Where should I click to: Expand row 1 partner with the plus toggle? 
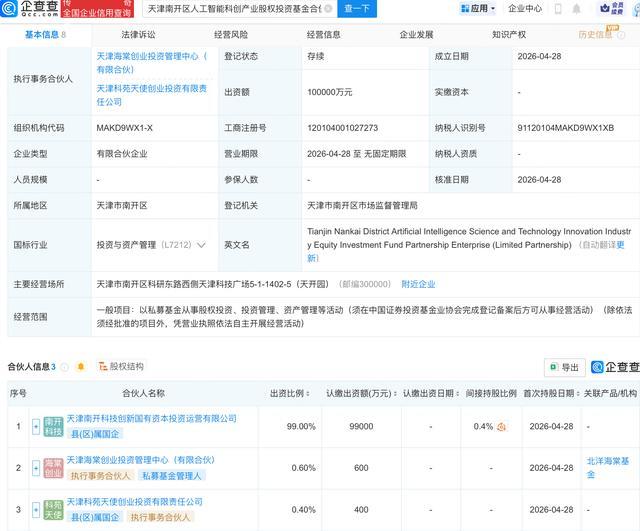(36, 427)
